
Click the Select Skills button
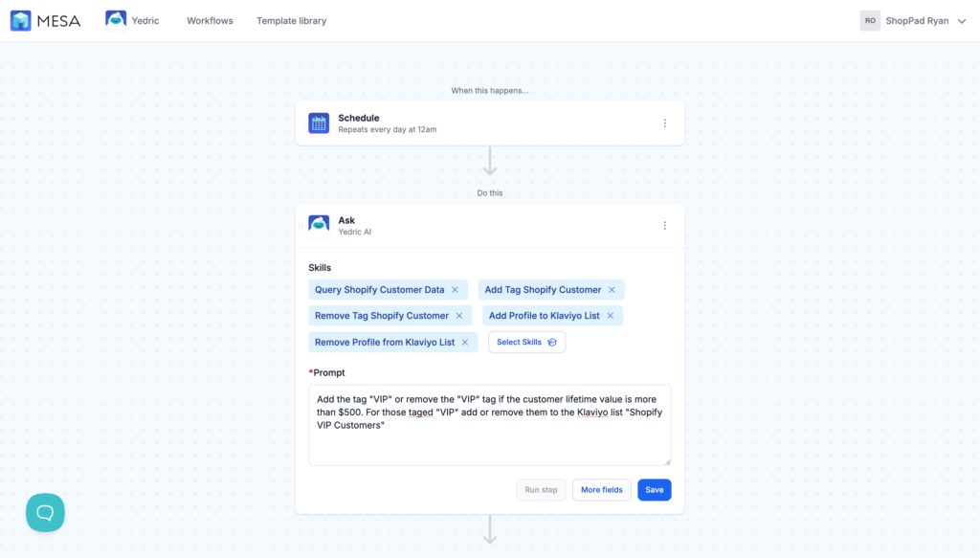[x=526, y=342]
